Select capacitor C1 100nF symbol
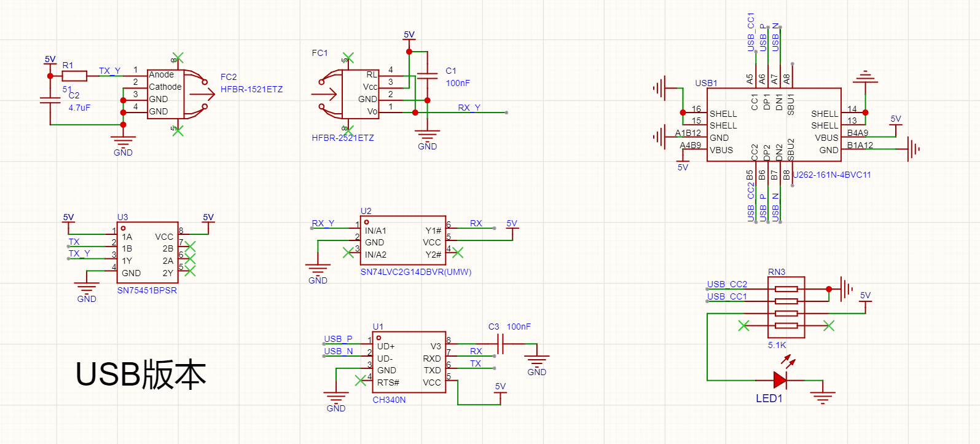 click(x=427, y=77)
